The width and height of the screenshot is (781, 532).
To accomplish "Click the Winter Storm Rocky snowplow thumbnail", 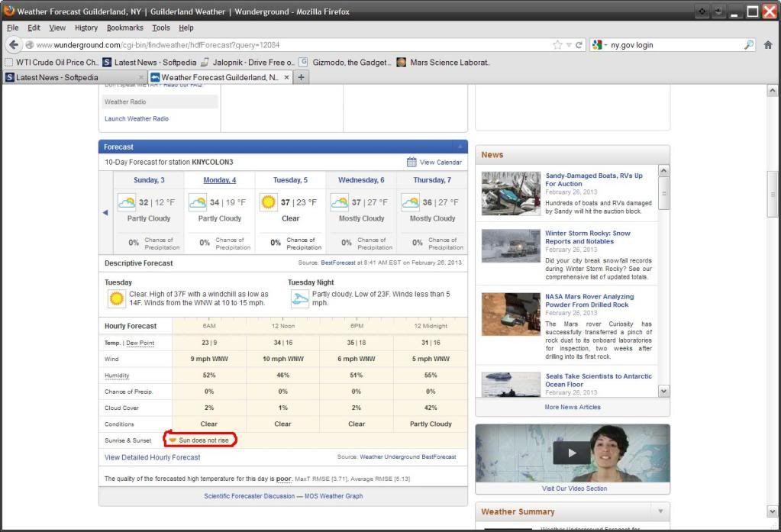I will pyautogui.click(x=511, y=246).
